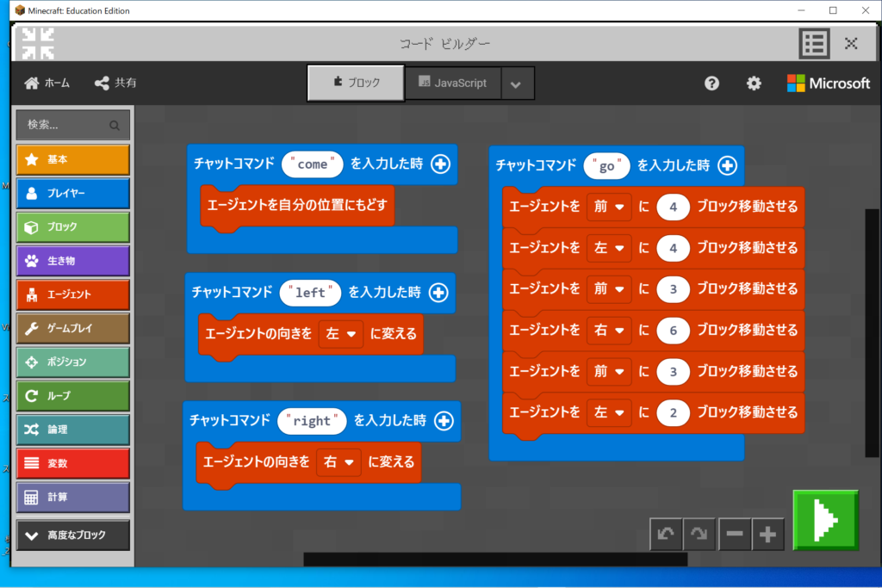Switch to JavaScript editor mode
The image size is (882, 588).
coord(451,84)
